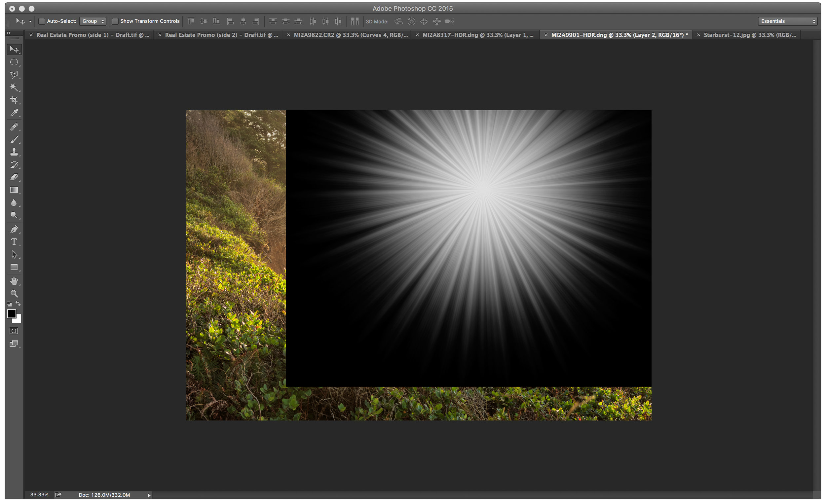Expand the collapsed toolbox double arrows
This screenshot has width=826, height=504.
click(9, 33)
